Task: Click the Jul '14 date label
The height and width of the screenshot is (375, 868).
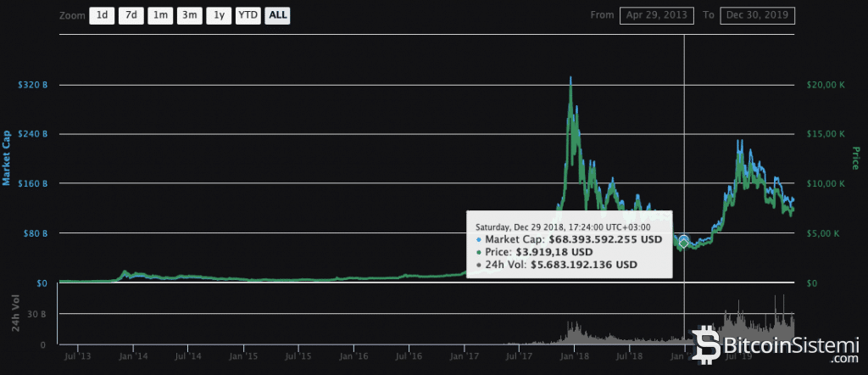Action: 188,357
